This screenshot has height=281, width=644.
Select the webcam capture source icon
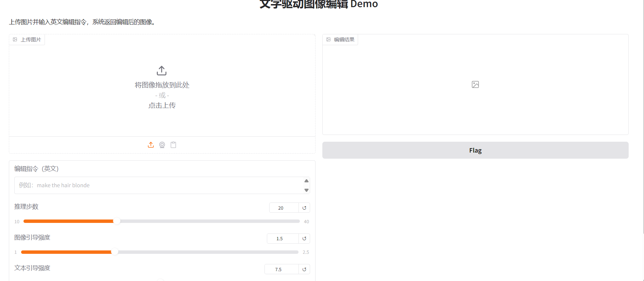(162, 145)
